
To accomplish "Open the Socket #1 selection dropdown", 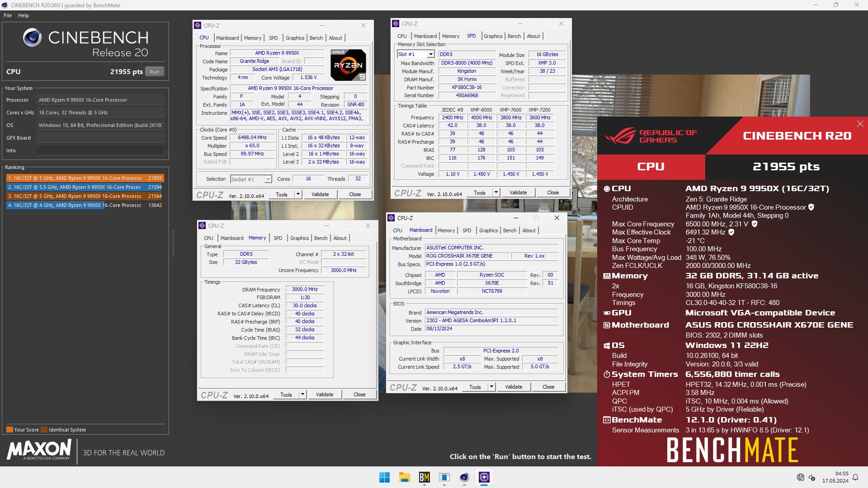I will coord(268,179).
